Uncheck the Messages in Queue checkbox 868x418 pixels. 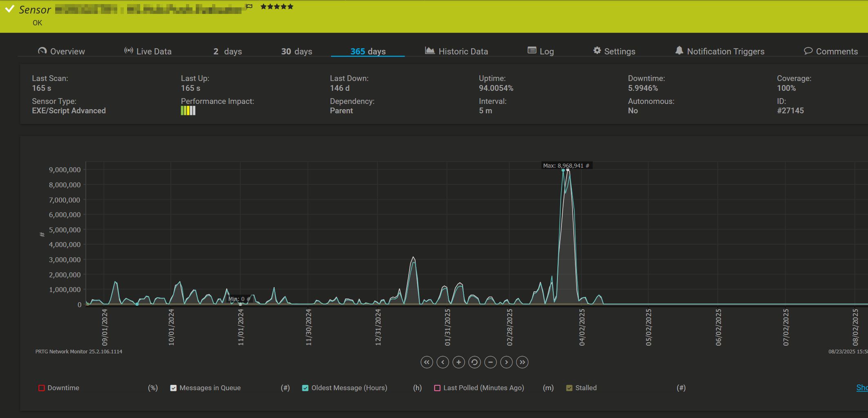pos(173,388)
